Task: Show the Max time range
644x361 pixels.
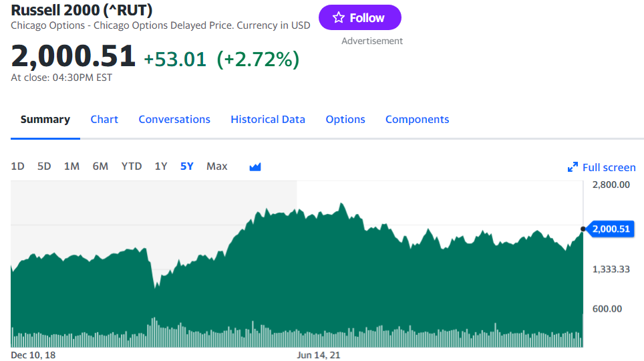Action: coord(217,166)
